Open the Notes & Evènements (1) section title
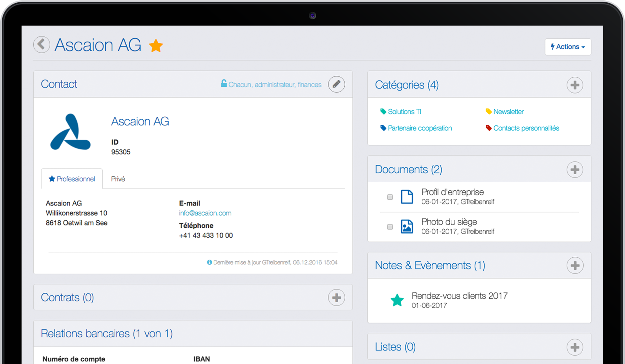This screenshot has height=364, width=625. click(430, 265)
